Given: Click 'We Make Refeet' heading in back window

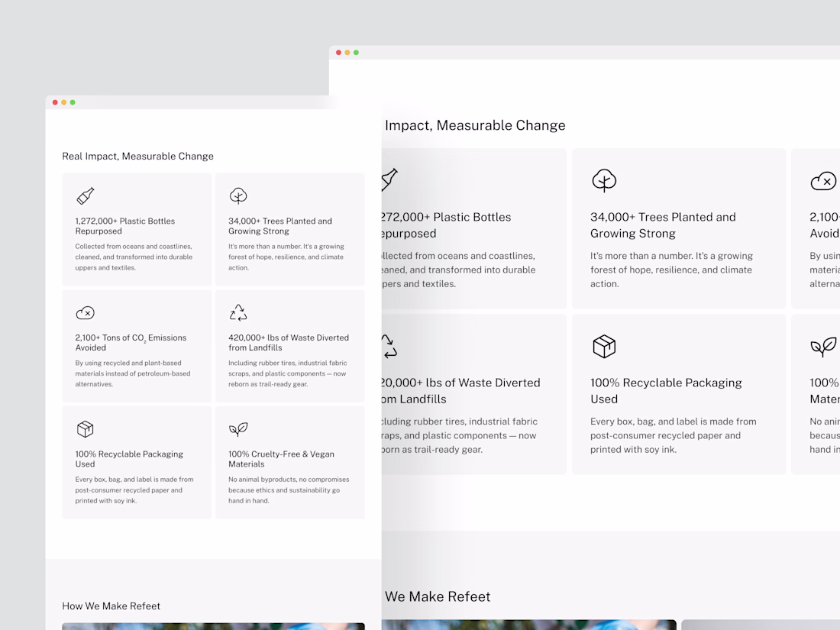Looking at the screenshot, I should tap(438, 597).
